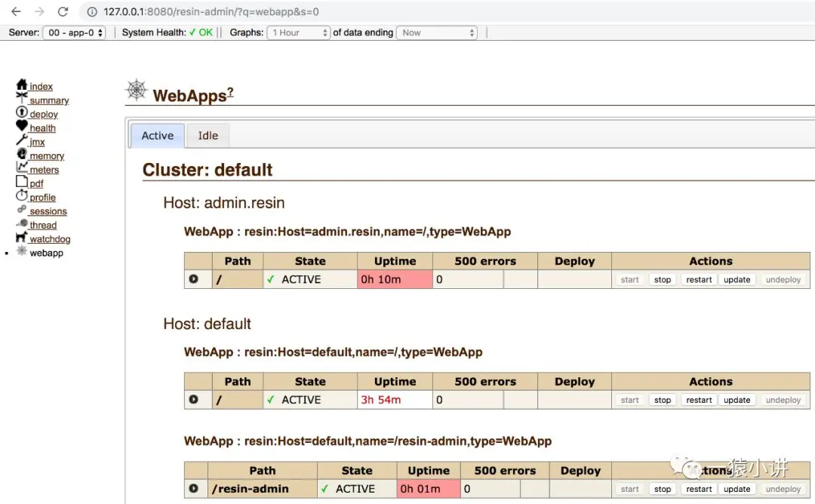Image resolution: width=815 pixels, height=504 pixels.
Task: Update the admin.resin root webapp
Action: pos(737,279)
